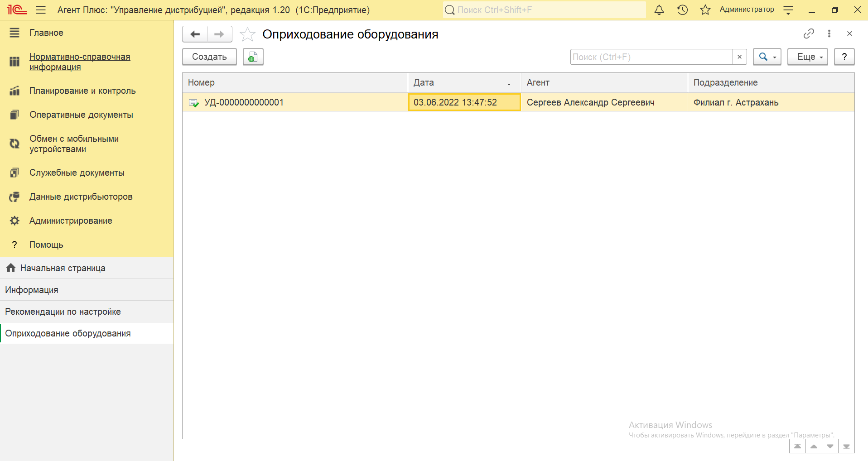Open favorites star in title bar
Viewport: 868px width, 461px height.
[705, 10]
